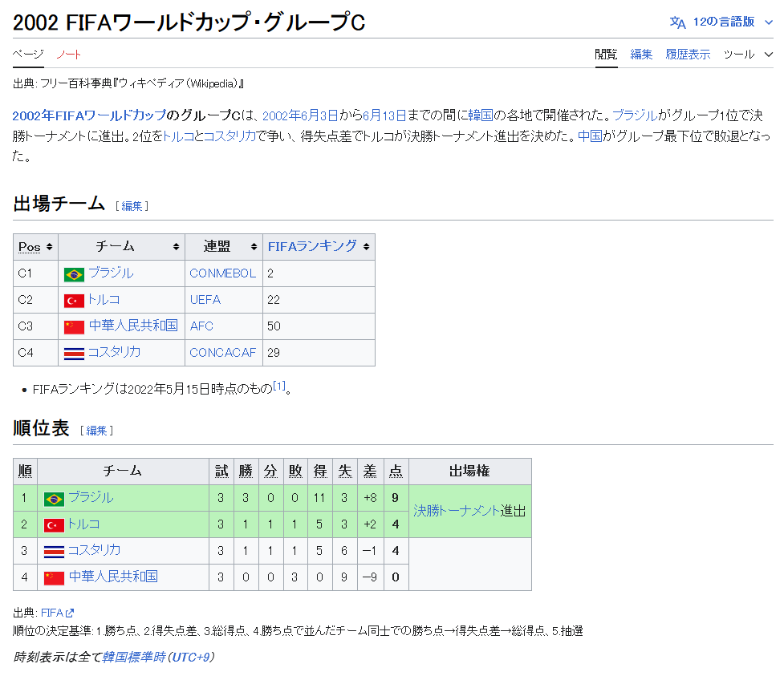
Task: Open トルコ link in intro paragraph
Action: (x=178, y=136)
